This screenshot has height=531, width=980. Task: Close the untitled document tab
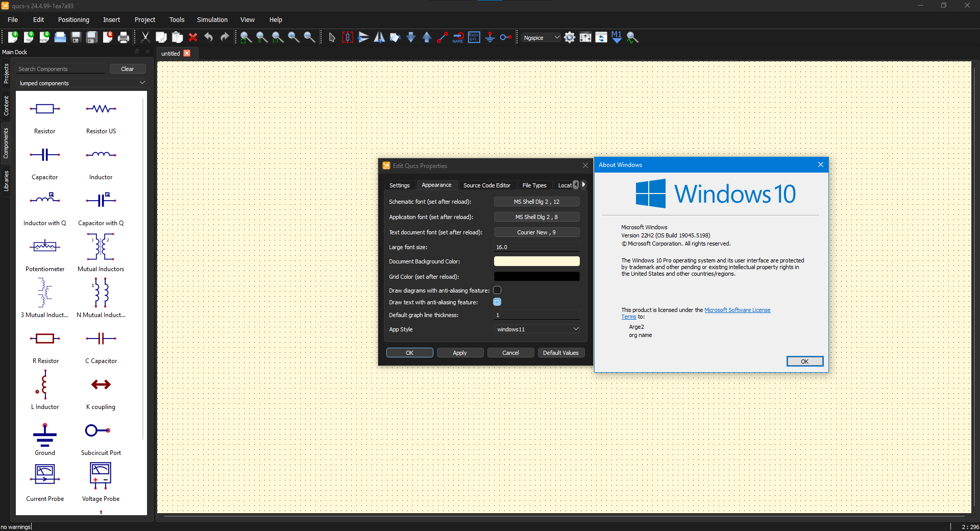pos(187,53)
